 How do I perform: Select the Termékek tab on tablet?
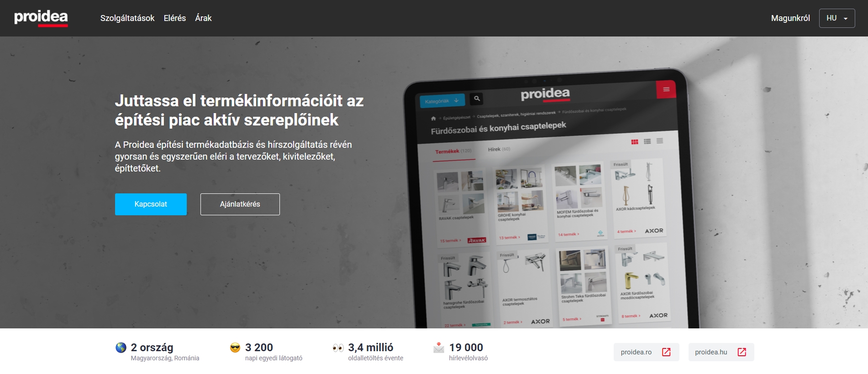tap(453, 151)
